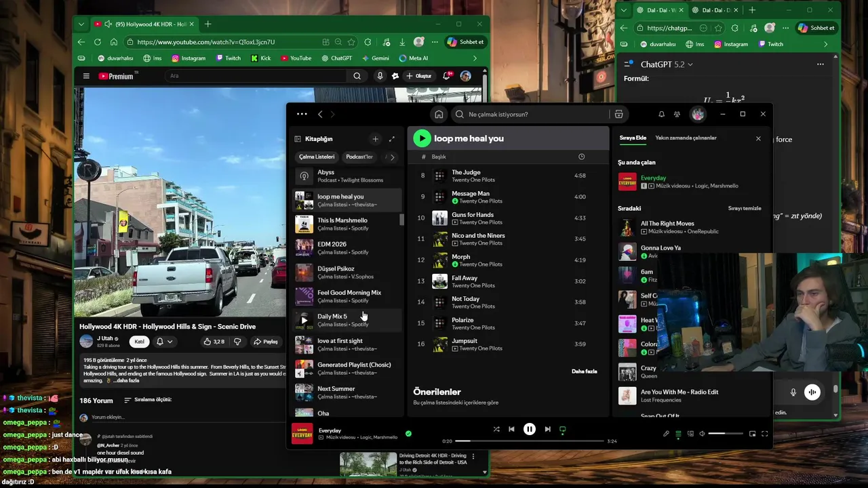Skip to next track in Spotify
The image size is (868, 488).
point(547,429)
